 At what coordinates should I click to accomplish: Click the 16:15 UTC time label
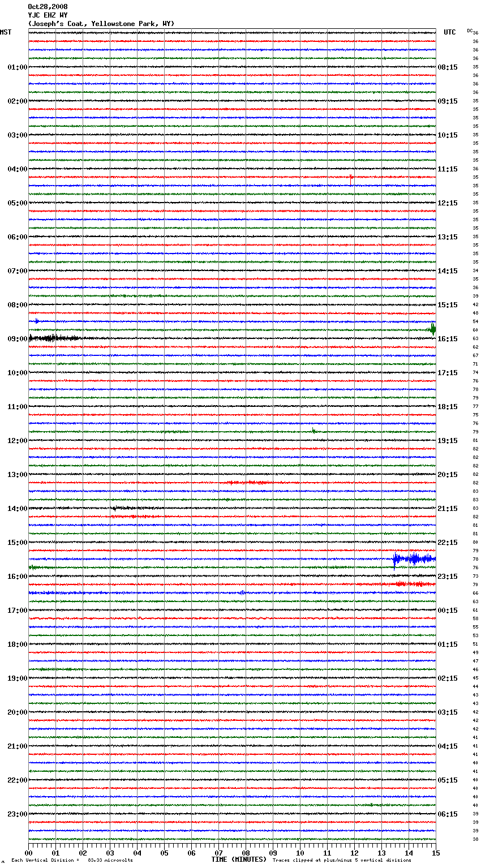tap(448, 339)
